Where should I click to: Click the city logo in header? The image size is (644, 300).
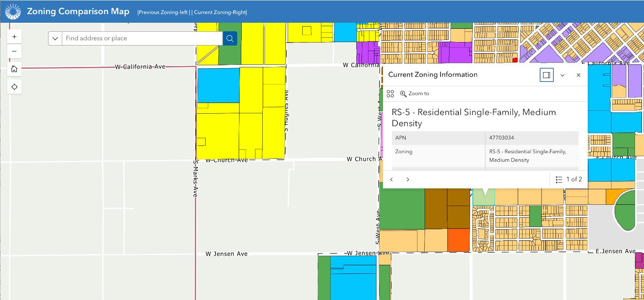(12, 12)
